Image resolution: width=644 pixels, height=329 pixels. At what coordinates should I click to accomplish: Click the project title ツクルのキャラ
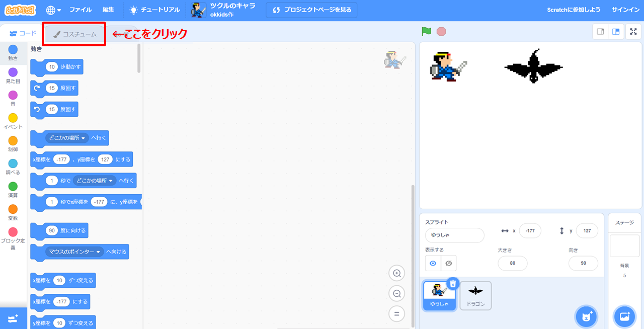click(x=233, y=6)
